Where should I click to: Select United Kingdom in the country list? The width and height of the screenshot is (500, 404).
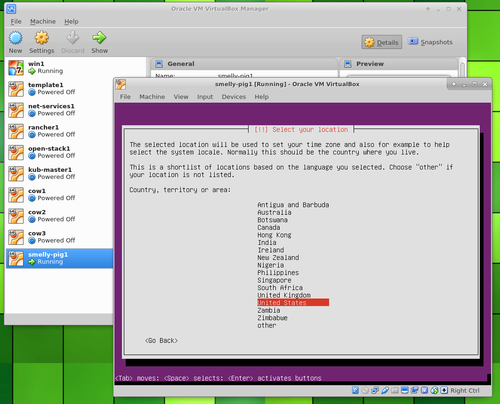[x=284, y=295]
